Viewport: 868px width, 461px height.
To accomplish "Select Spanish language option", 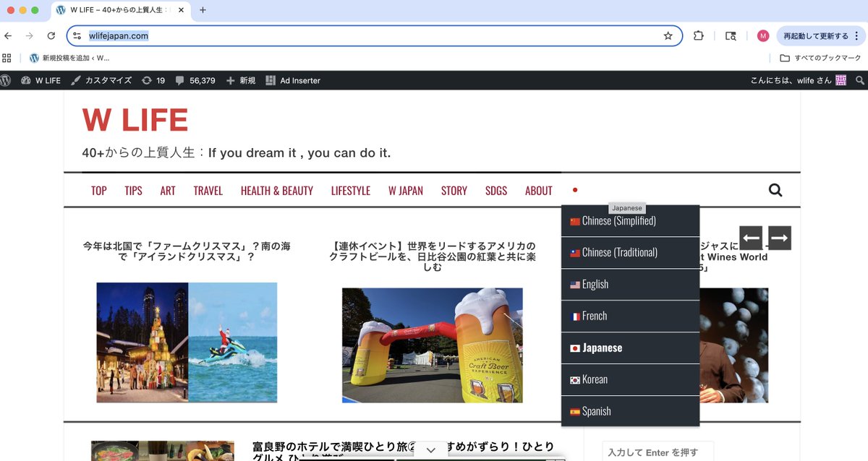I will (631, 412).
